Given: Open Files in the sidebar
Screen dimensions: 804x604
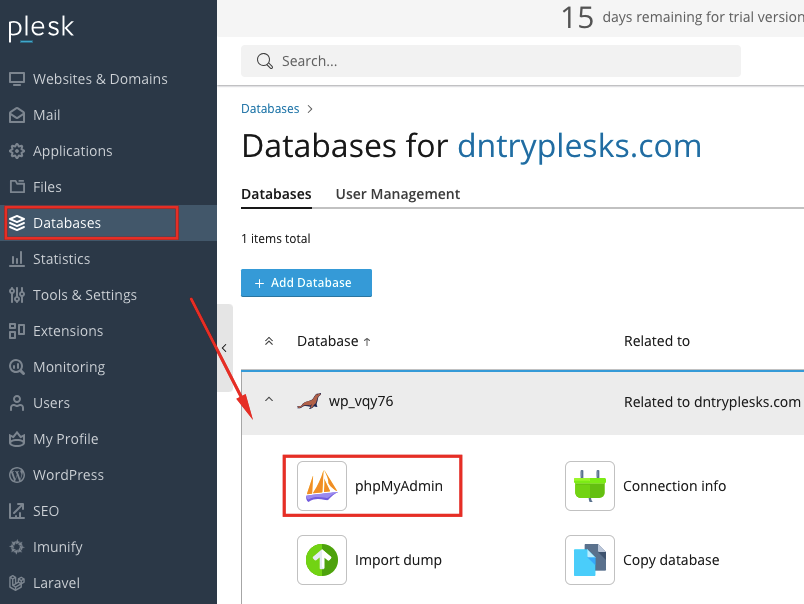Looking at the screenshot, I should pos(47,187).
